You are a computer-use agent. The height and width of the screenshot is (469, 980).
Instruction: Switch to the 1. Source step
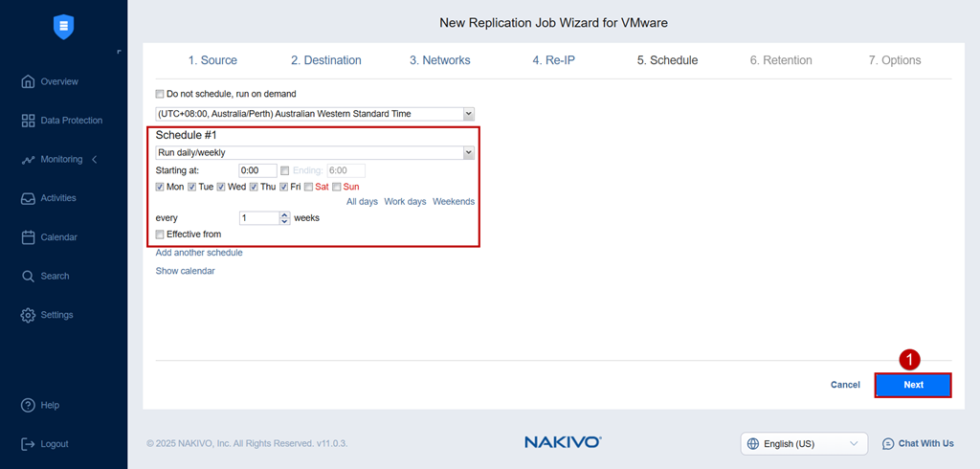[x=212, y=60]
